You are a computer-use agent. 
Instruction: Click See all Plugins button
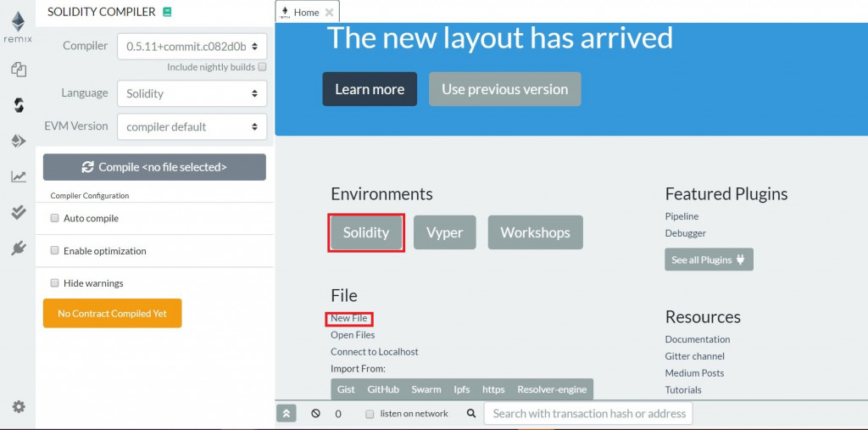pos(709,260)
